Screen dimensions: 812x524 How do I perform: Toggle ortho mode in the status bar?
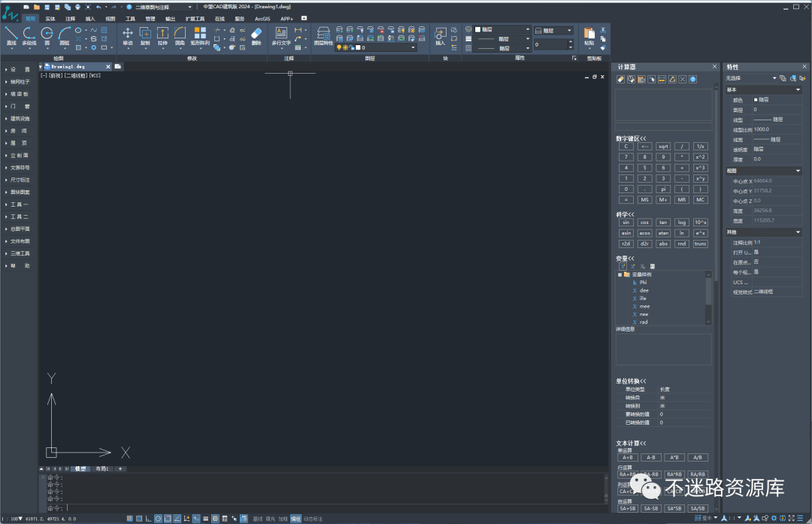coord(149,518)
